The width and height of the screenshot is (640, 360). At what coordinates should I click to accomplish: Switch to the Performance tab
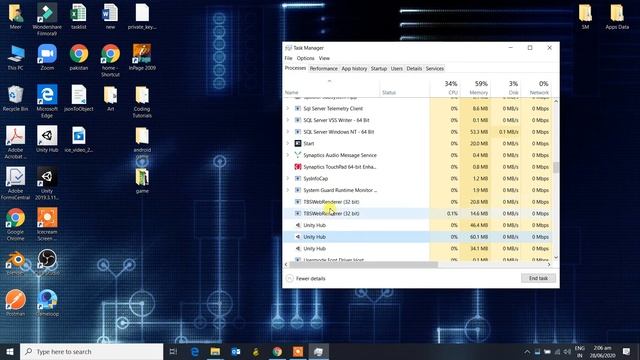pyautogui.click(x=323, y=69)
